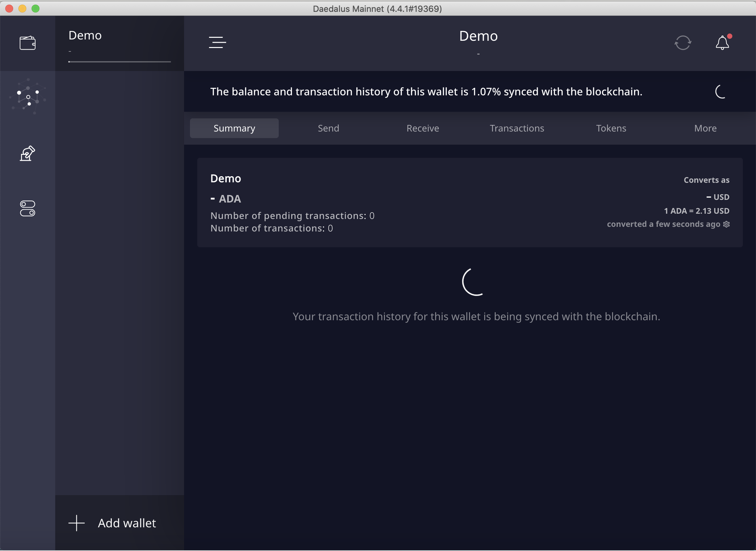The height and width of the screenshot is (551, 756).
Task: Click the sync percentage banner text
Action: [426, 92]
